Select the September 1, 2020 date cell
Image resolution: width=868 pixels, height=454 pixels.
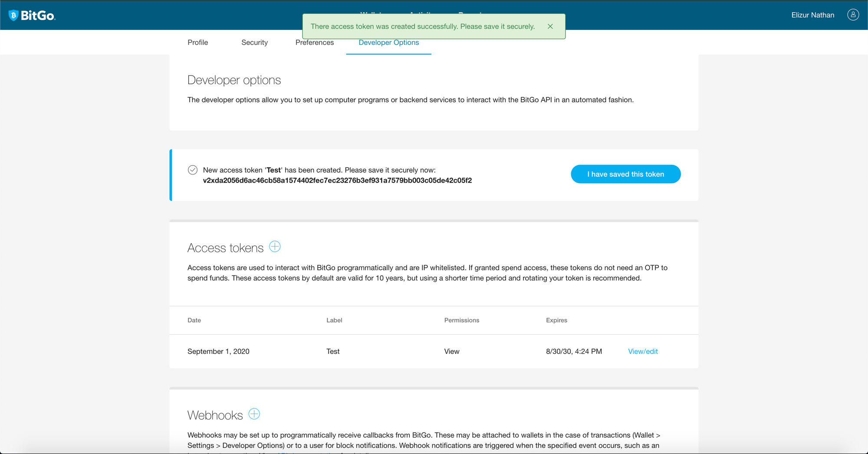pyautogui.click(x=218, y=352)
